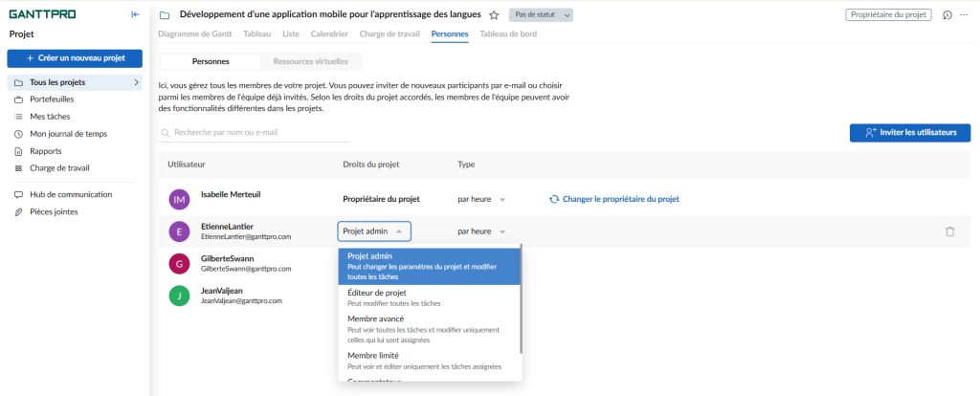This screenshot has height=396, width=980.
Task: Open Isabelle Merteuil's par heure type dropdown
Action: pyautogui.click(x=481, y=199)
